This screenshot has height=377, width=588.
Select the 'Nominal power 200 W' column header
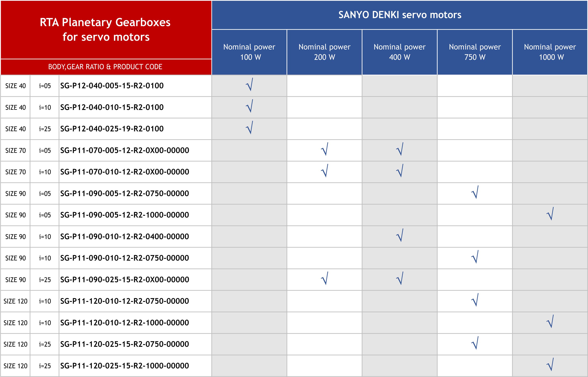[x=325, y=52]
